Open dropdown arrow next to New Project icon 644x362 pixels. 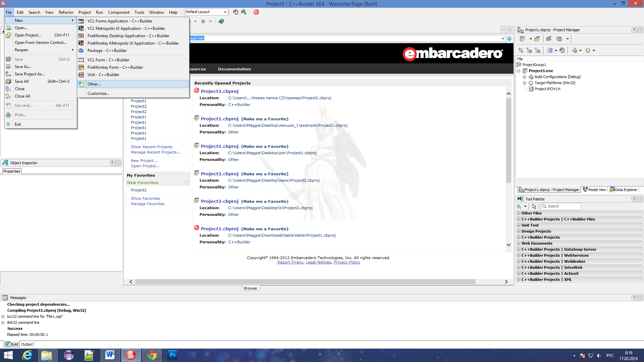[x=531, y=39]
